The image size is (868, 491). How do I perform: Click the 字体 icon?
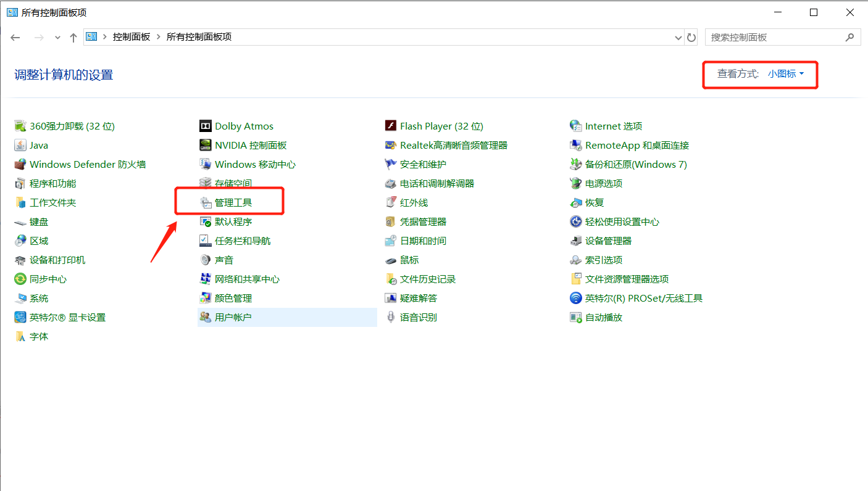(20, 337)
